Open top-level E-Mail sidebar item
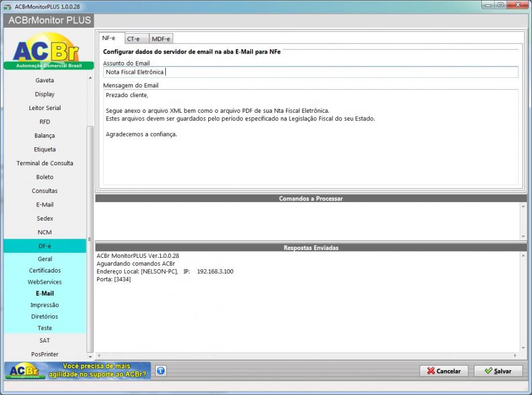 pyautogui.click(x=45, y=205)
